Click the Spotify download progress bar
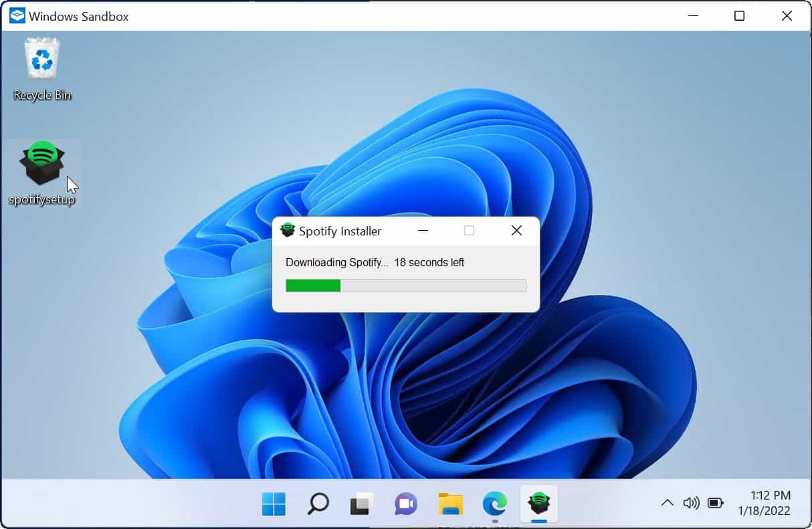Screen dimensions: 812x529 (x=405, y=286)
